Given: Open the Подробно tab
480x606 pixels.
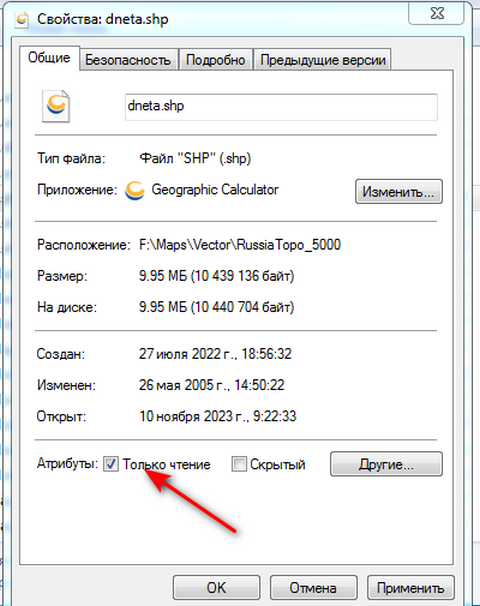Looking at the screenshot, I should [x=215, y=60].
